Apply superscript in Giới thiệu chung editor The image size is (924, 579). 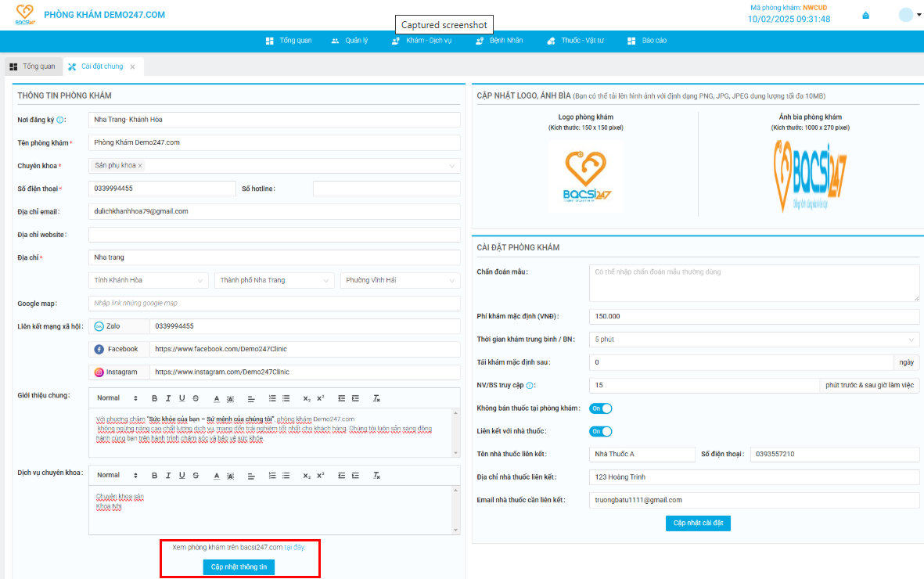tap(321, 398)
